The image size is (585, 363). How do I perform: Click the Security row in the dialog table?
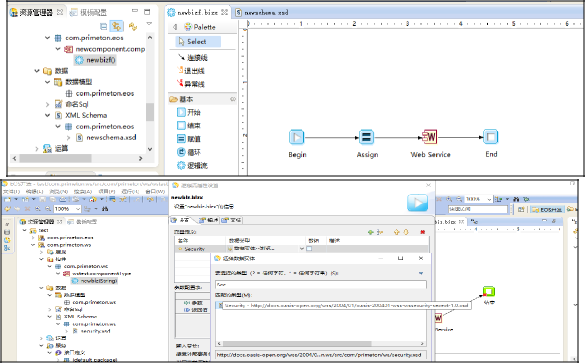tap(301, 249)
